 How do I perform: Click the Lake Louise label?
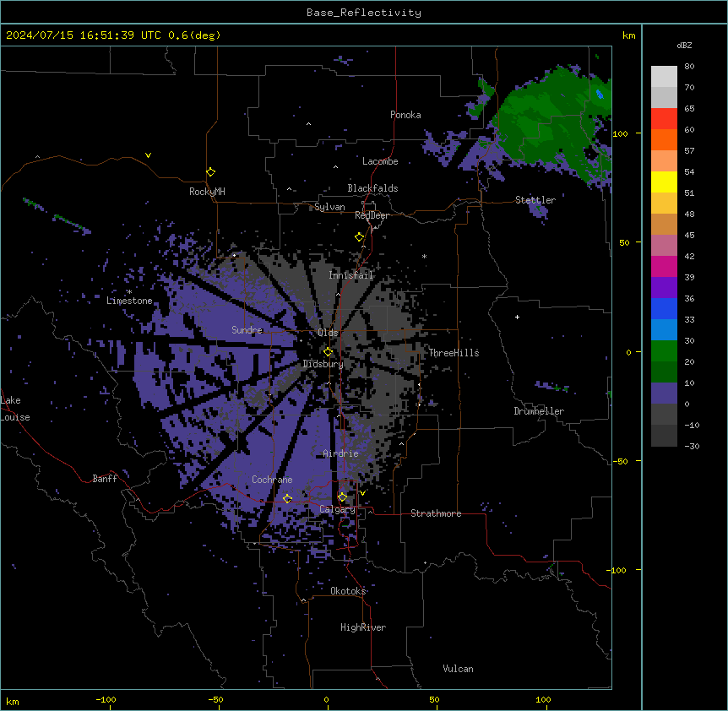(15, 409)
